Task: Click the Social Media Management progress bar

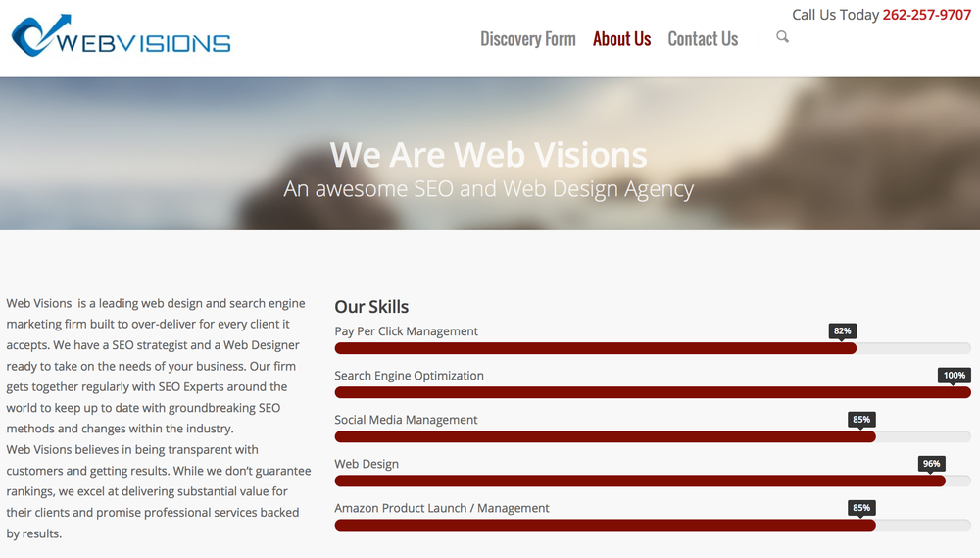Action: [x=653, y=436]
